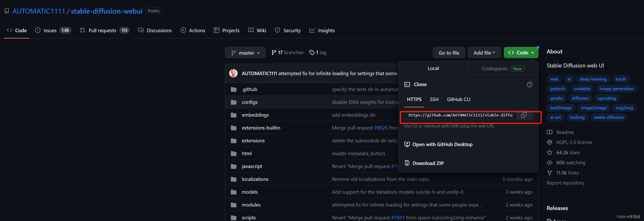Click the 'add embeddings dir' commit message
The height and width of the screenshot is (221, 644).
click(x=353, y=115)
